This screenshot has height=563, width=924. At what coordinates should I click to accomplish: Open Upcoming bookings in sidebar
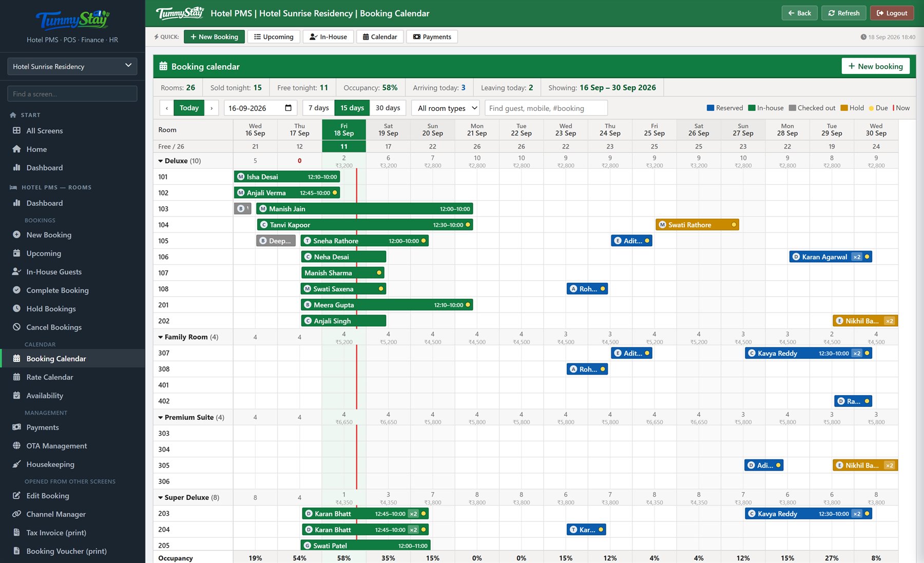coord(72,254)
